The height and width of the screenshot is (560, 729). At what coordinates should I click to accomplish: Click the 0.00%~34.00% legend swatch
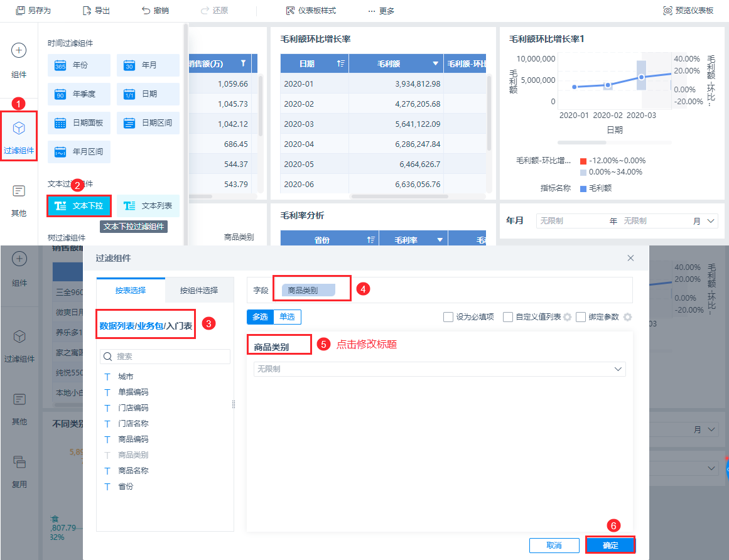[x=583, y=173]
